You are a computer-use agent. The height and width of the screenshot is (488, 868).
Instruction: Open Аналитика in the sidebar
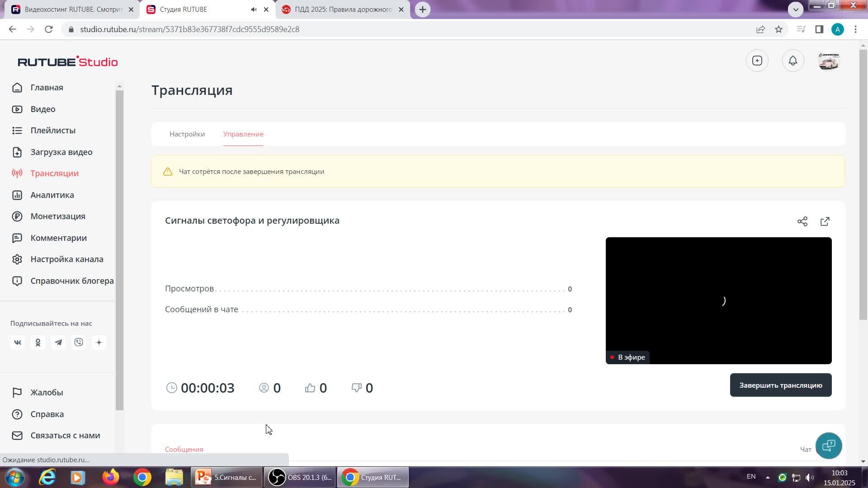[52, 195]
